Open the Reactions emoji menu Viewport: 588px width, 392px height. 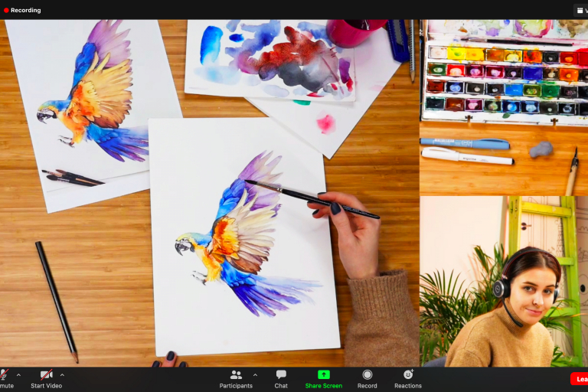408,377
